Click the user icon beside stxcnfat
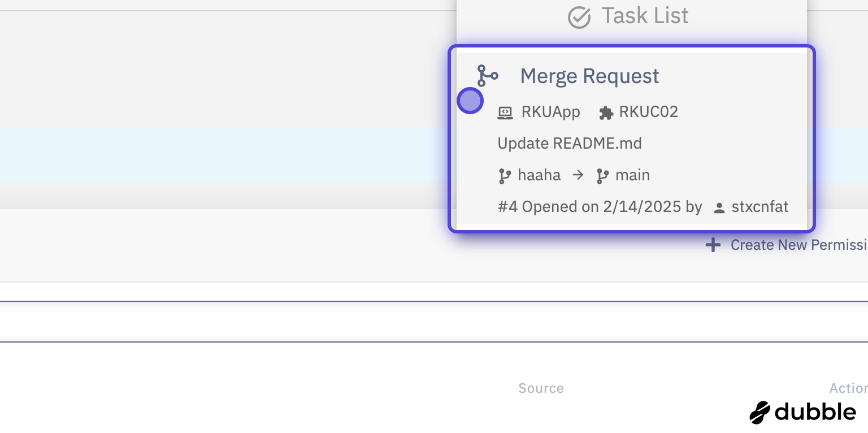 point(719,207)
